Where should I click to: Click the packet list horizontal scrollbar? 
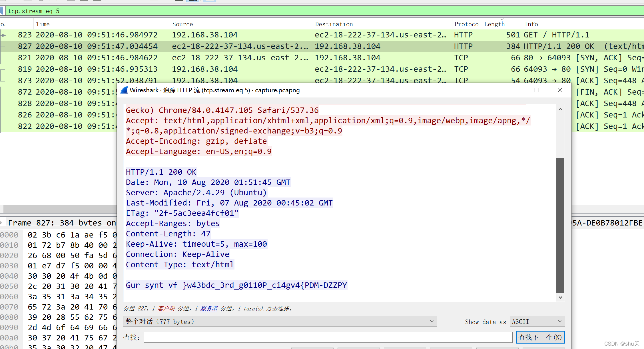[x=60, y=208]
